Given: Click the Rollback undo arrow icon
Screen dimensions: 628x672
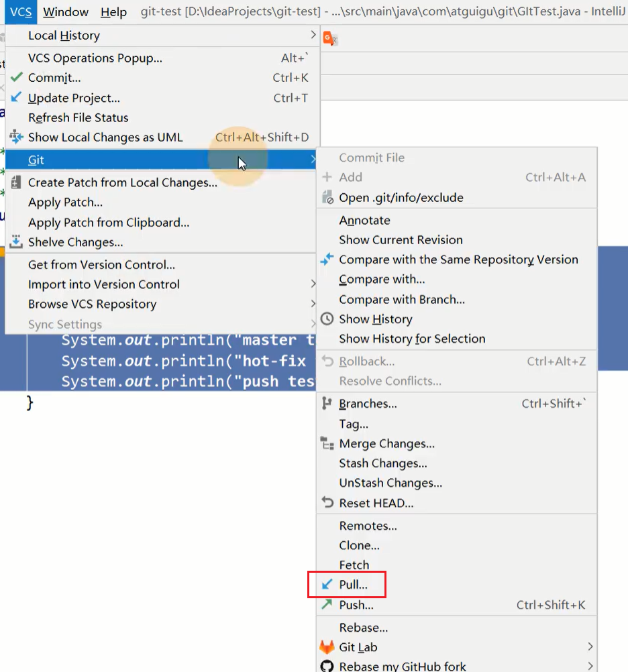Looking at the screenshot, I should pyautogui.click(x=327, y=361).
